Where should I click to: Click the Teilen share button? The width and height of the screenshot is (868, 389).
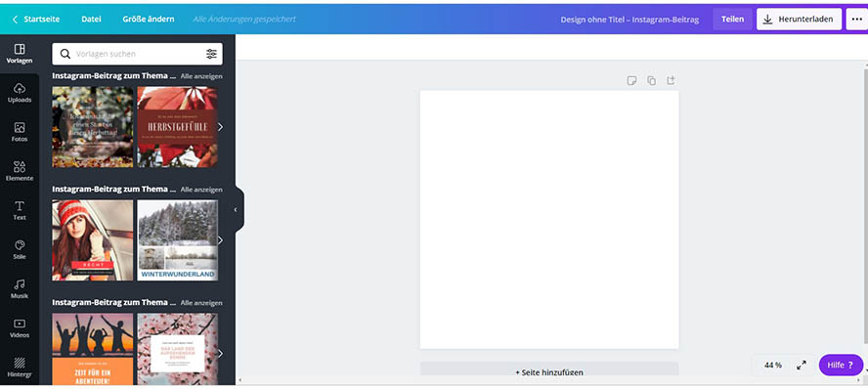click(732, 19)
